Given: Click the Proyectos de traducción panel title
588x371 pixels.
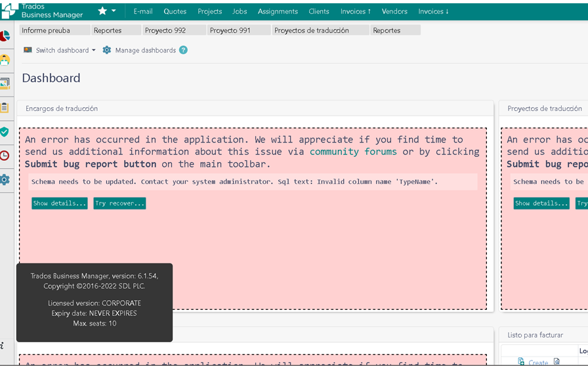Looking at the screenshot, I should [545, 108].
